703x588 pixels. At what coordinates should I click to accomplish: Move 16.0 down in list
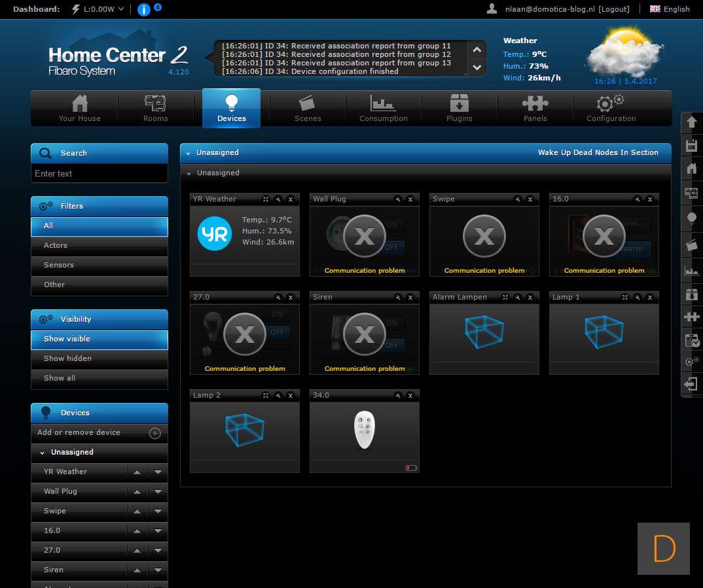[158, 531]
